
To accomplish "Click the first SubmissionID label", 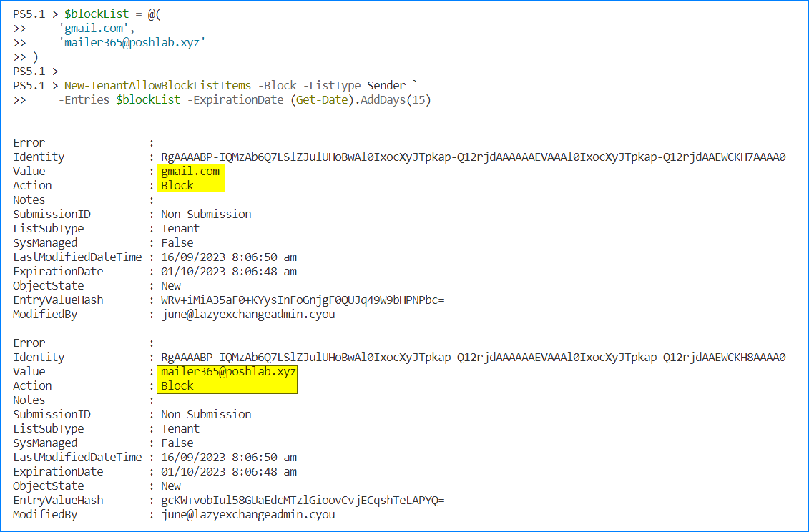I will coord(52,214).
